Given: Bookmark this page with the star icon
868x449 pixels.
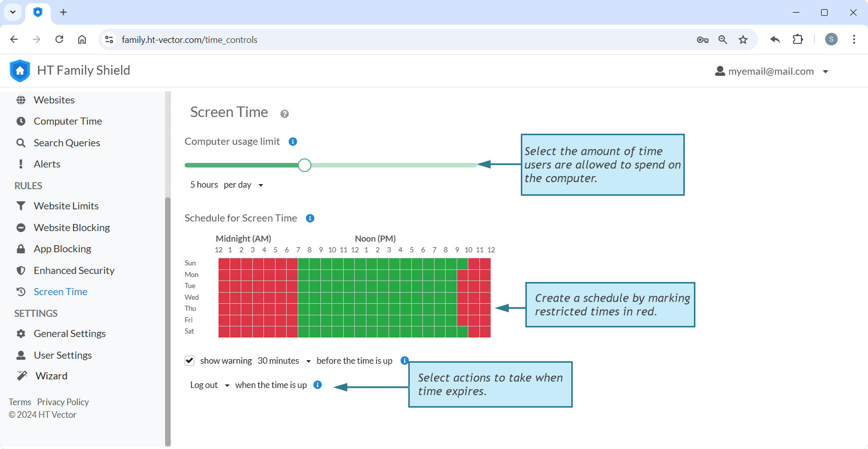Looking at the screenshot, I should tap(743, 40).
